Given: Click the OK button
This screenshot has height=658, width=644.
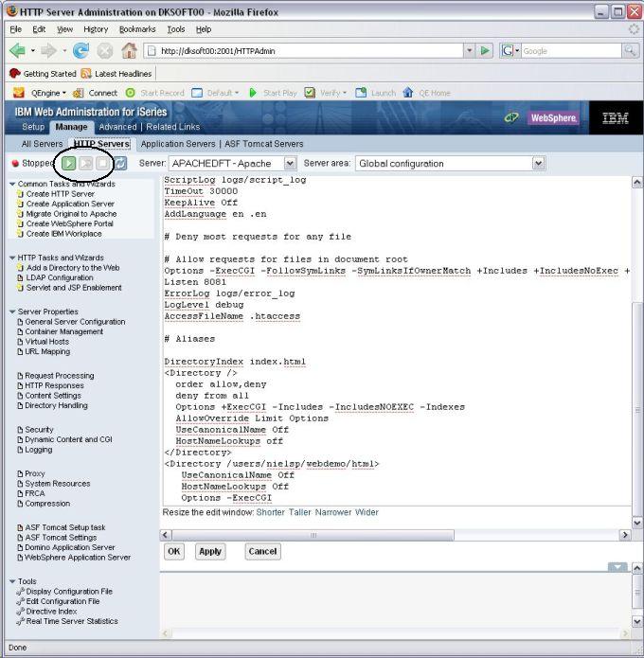Looking at the screenshot, I should [174, 551].
